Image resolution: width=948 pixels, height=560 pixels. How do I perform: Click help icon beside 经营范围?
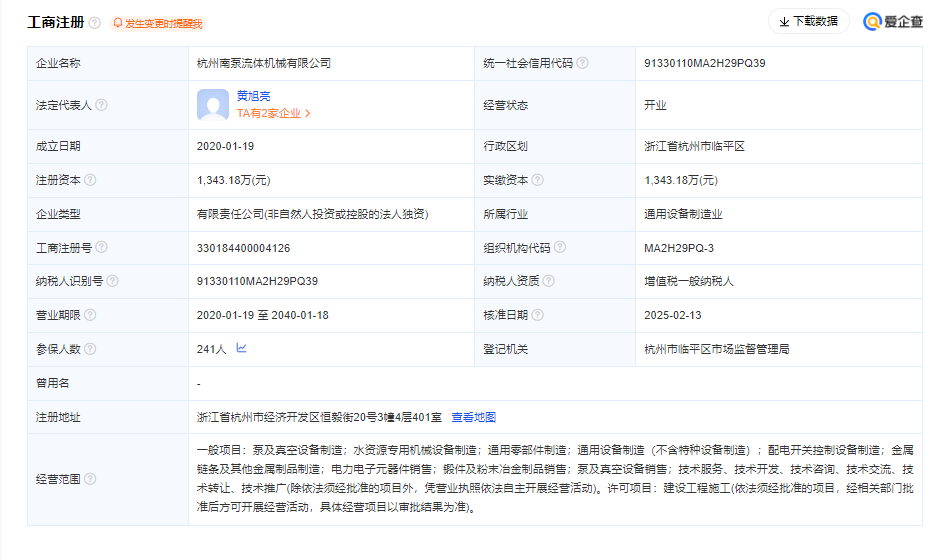[90, 478]
